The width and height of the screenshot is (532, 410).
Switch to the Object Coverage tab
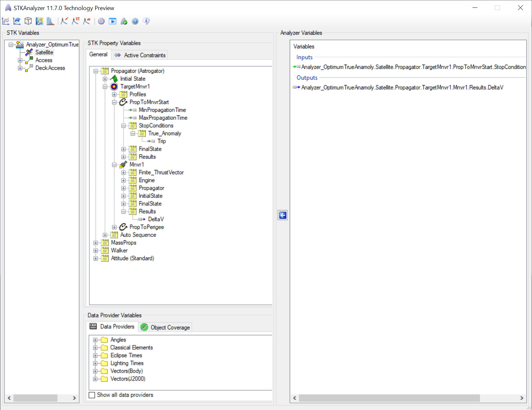tap(166, 327)
